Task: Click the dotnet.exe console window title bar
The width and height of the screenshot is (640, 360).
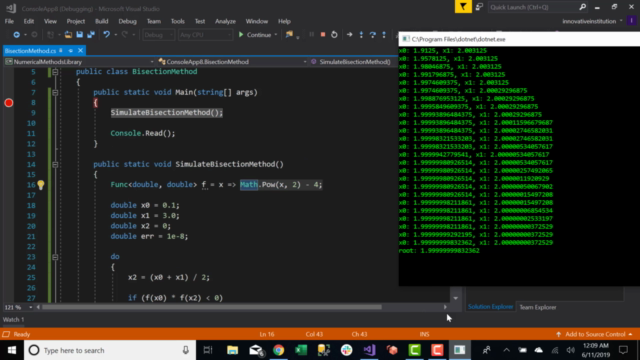Action: click(x=519, y=39)
